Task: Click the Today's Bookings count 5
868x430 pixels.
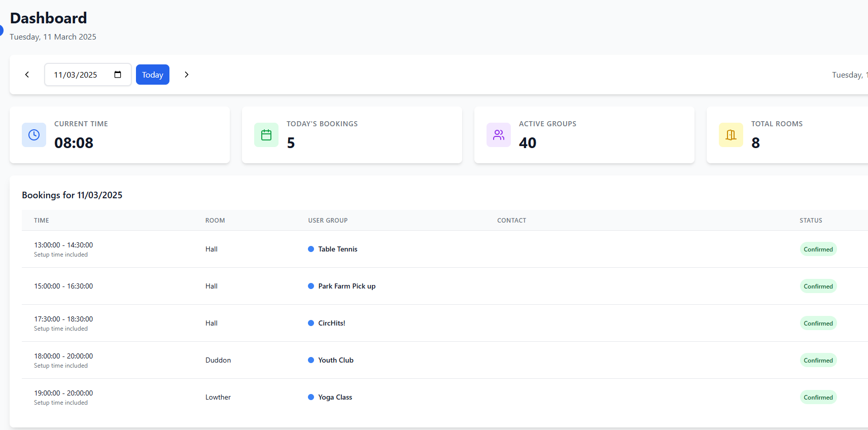Action: pyautogui.click(x=291, y=143)
